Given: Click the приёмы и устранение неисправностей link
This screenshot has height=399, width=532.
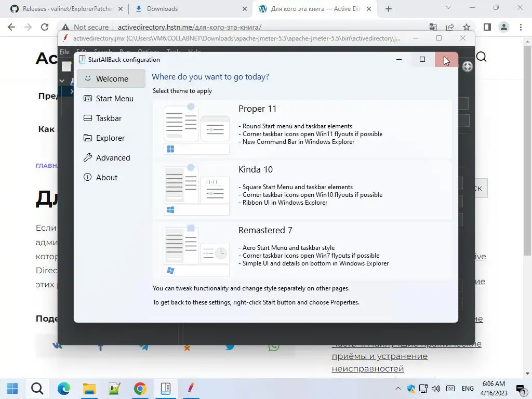Looking at the screenshot, I should [x=380, y=362].
